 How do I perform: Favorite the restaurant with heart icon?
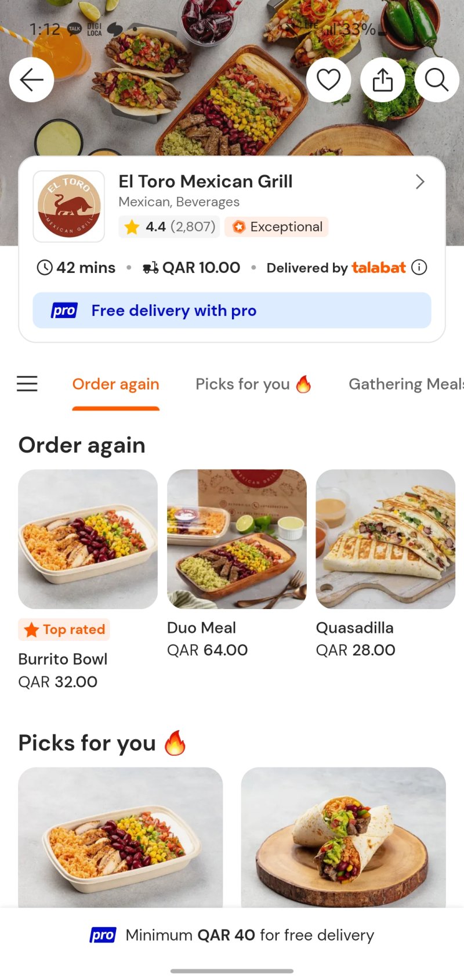tap(328, 80)
